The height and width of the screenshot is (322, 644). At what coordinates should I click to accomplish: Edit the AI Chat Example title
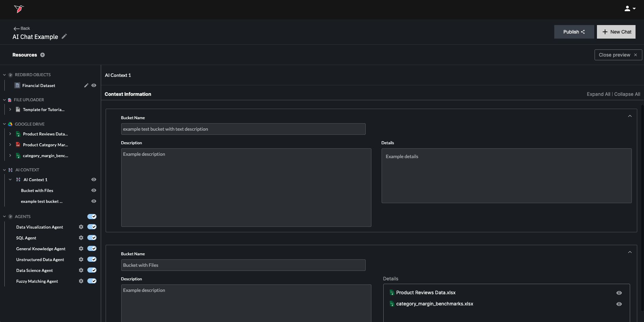[64, 37]
